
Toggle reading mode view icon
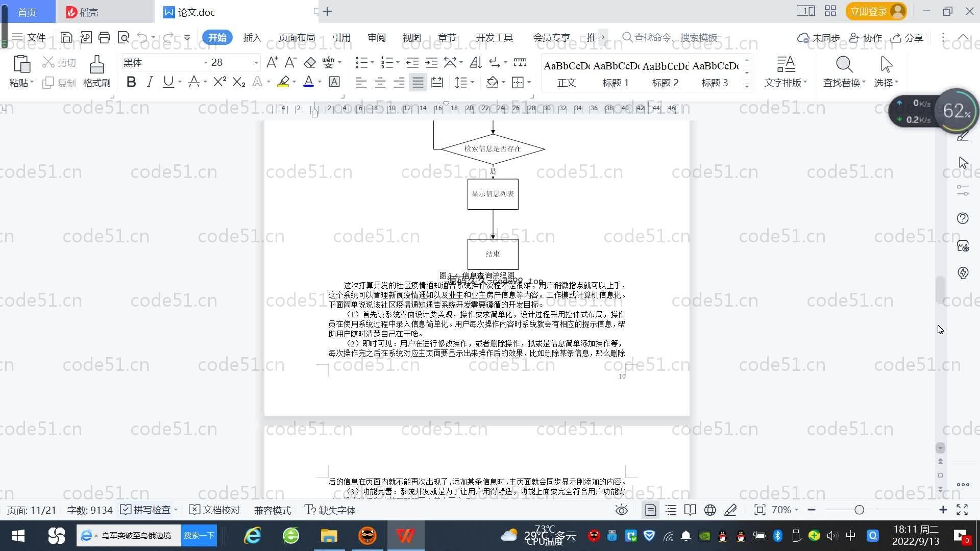[x=690, y=510]
